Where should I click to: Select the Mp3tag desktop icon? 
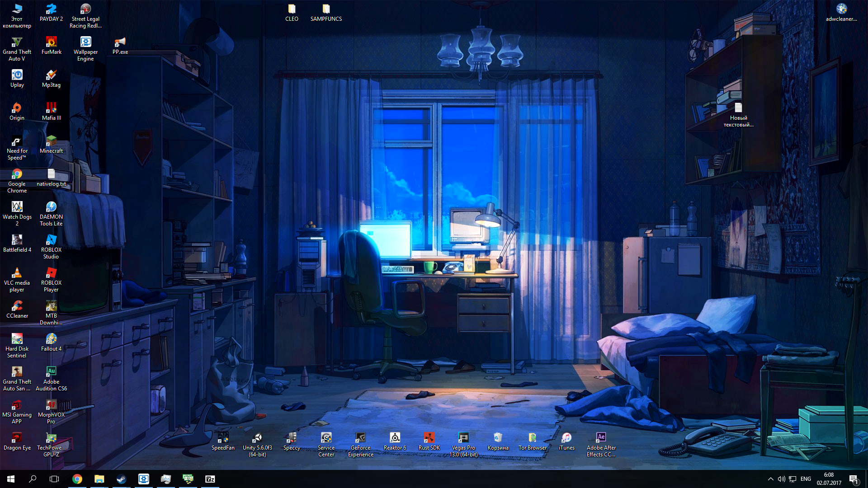point(51,79)
